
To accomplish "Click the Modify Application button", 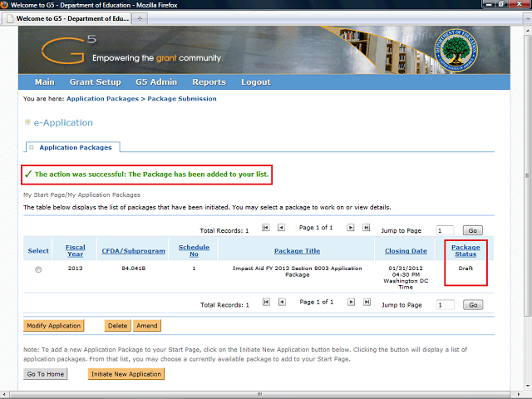I will pos(54,326).
